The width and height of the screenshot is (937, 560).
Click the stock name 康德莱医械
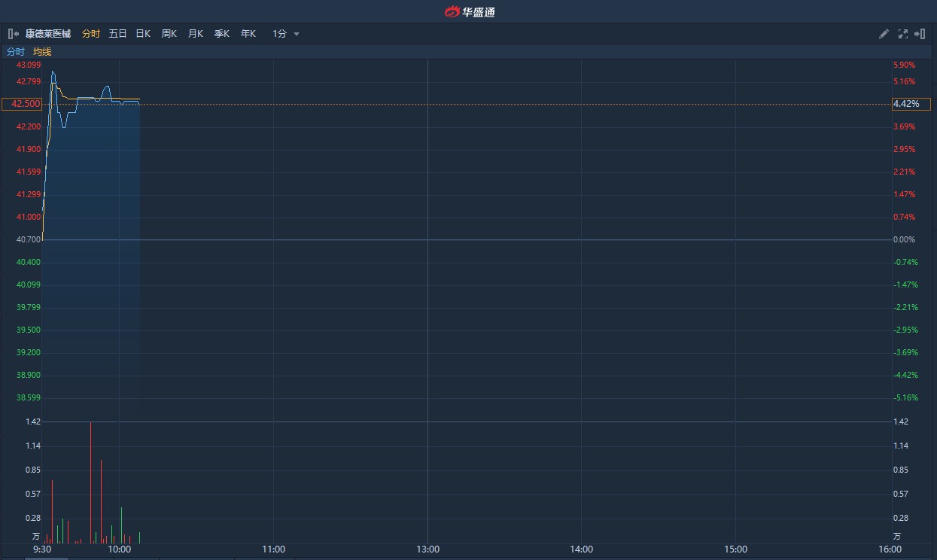48,34
